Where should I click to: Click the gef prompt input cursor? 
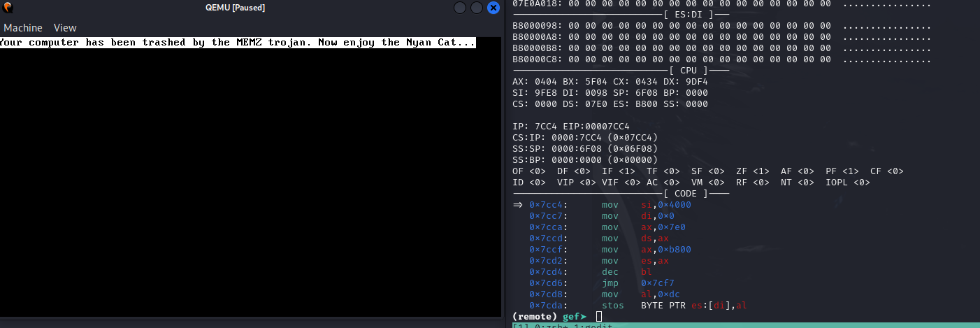coord(599,317)
